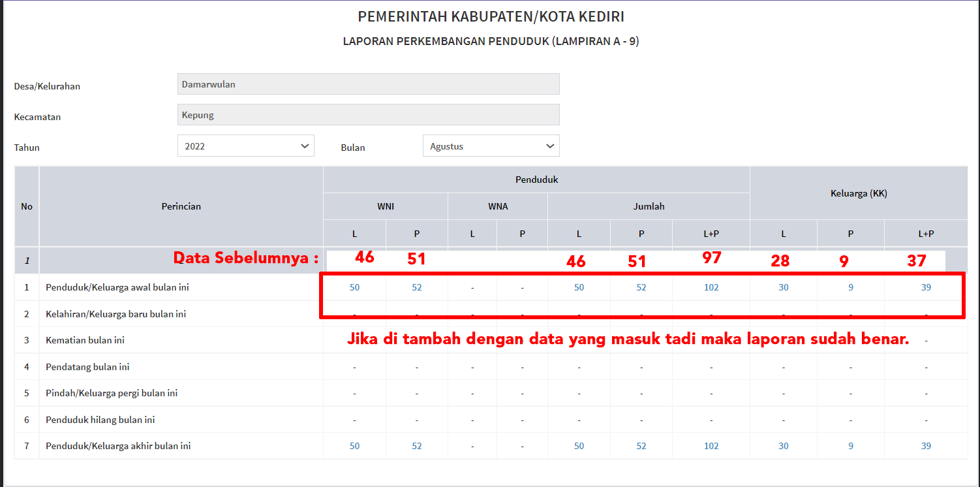Viewport: 980px width, 487px height.
Task: Open the Tahun dropdown showing 2022
Action: pyautogui.click(x=245, y=145)
